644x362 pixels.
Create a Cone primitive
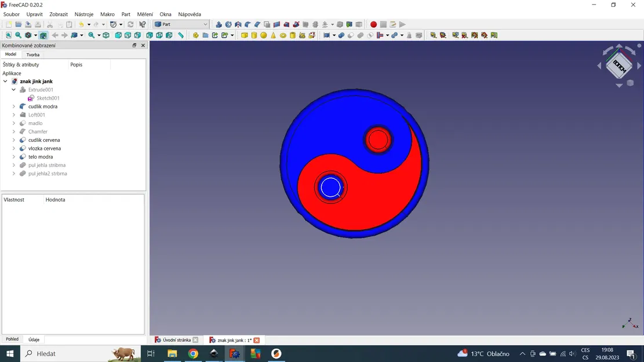point(274,35)
